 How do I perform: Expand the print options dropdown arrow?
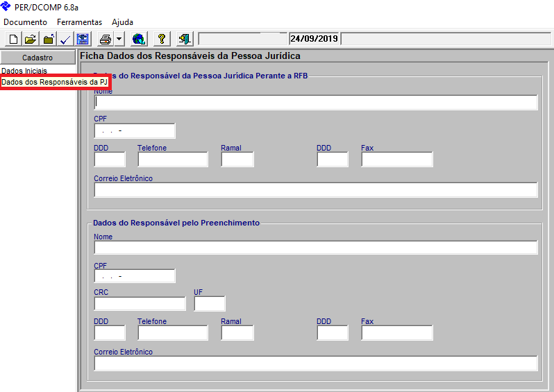tap(119, 39)
